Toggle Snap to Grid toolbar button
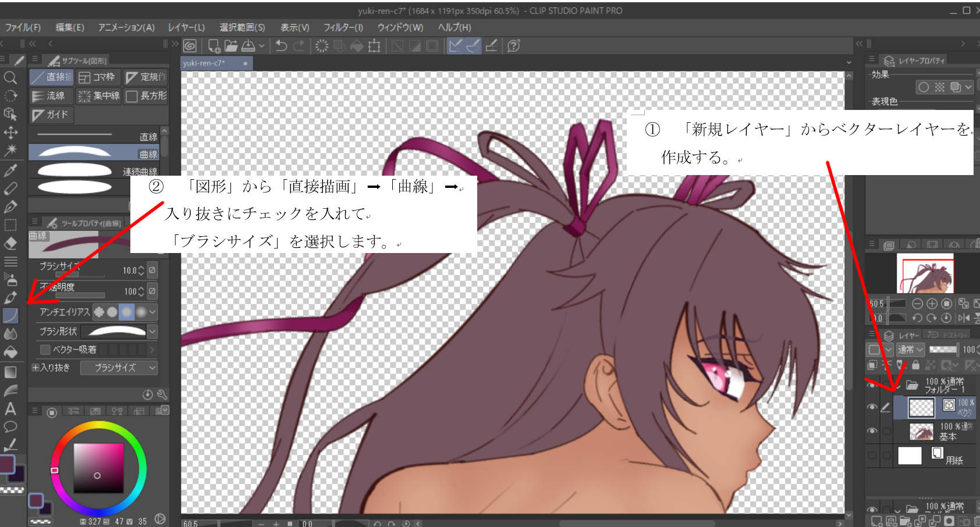Screen dimensions: 980x527 tap(491, 46)
